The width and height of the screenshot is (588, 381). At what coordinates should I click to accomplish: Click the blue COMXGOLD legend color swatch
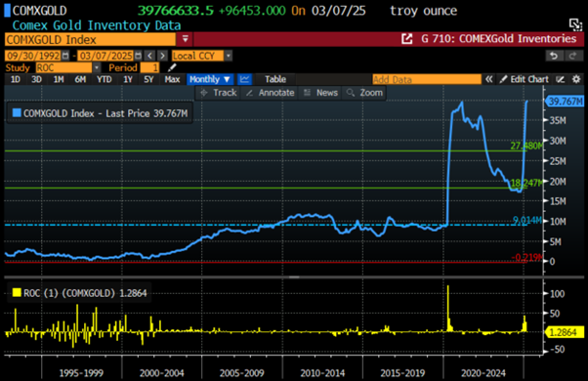tap(17, 113)
